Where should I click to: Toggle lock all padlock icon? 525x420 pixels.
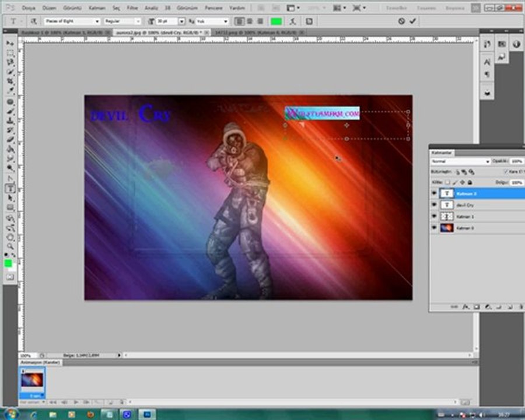pyautogui.click(x=470, y=182)
